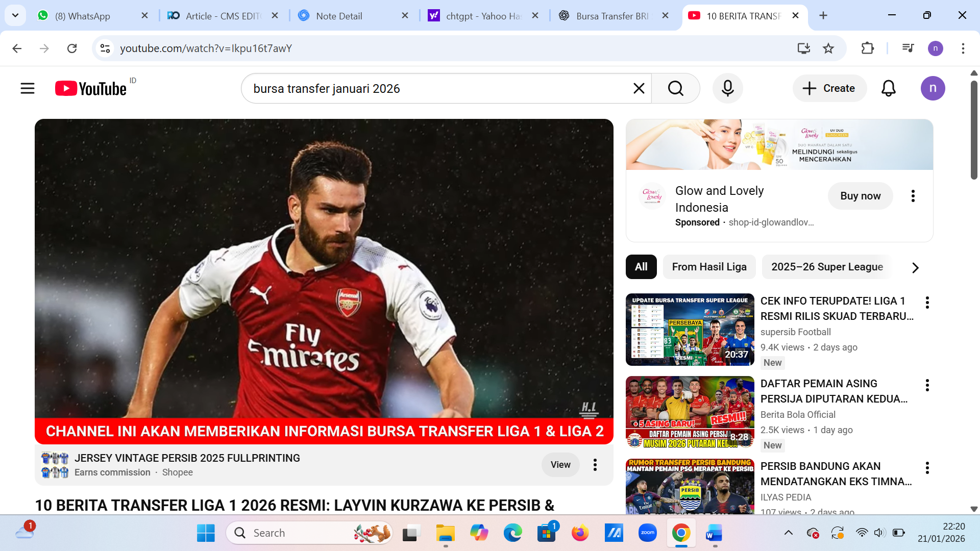Click the page vertical scrollbar thumb
The image size is (980, 551).
click(974, 130)
